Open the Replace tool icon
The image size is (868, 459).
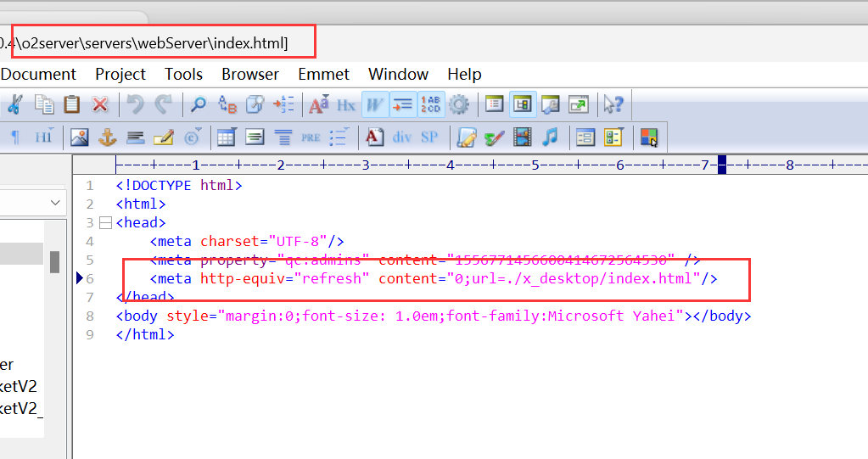coord(227,104)
